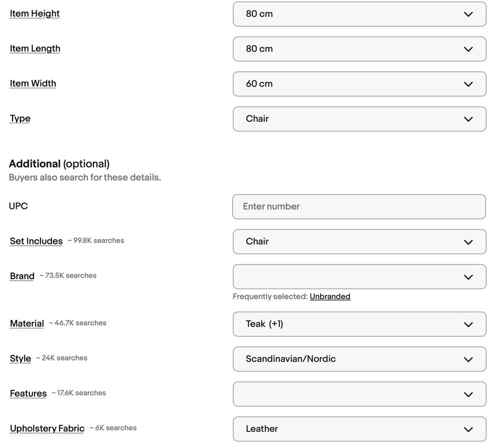Open the Upholstery Fabric dropdown
504x444 pixels.
(359, 429)
